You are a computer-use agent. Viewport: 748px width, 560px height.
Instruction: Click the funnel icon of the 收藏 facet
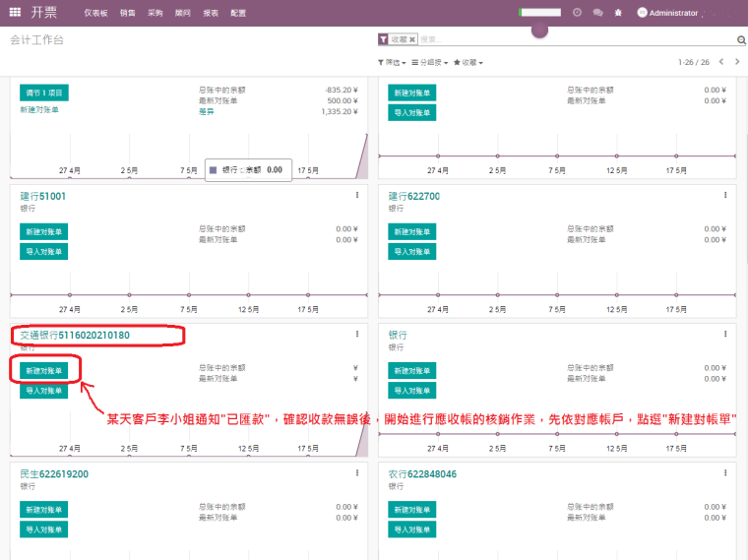coord(383,39)
